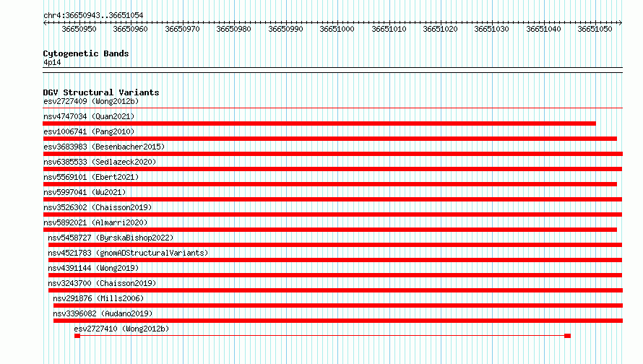
Task: Click ruler position 36650950
Action: 79,29
